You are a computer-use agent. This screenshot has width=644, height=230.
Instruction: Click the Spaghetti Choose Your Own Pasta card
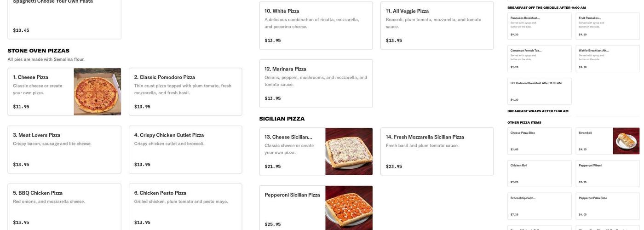[64, 18]
